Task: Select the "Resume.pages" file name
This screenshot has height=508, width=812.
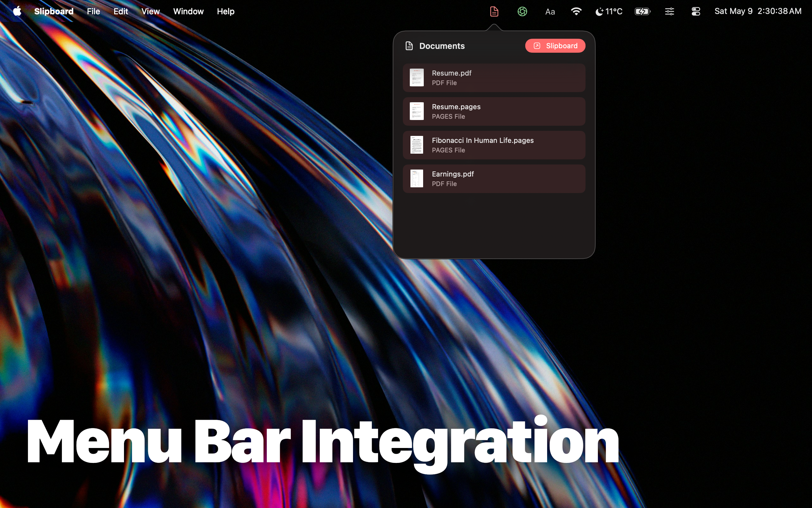Action: (x=456, y=107)
